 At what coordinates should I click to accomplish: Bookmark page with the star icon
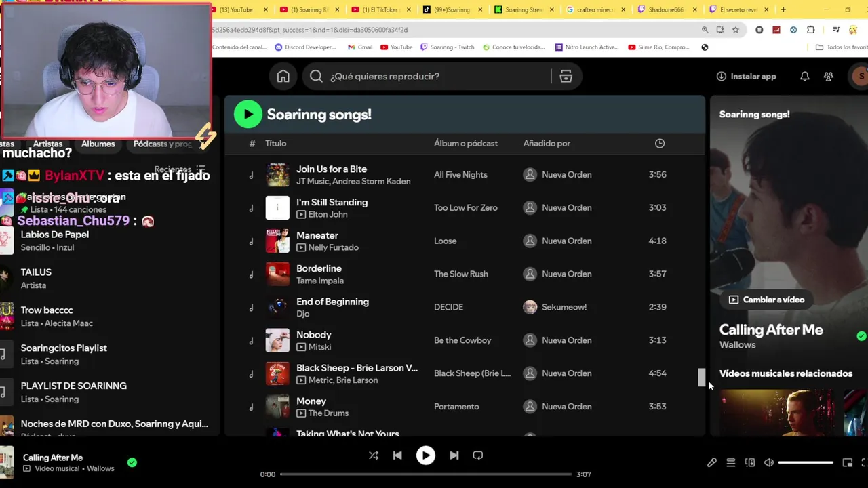(736, 30)
